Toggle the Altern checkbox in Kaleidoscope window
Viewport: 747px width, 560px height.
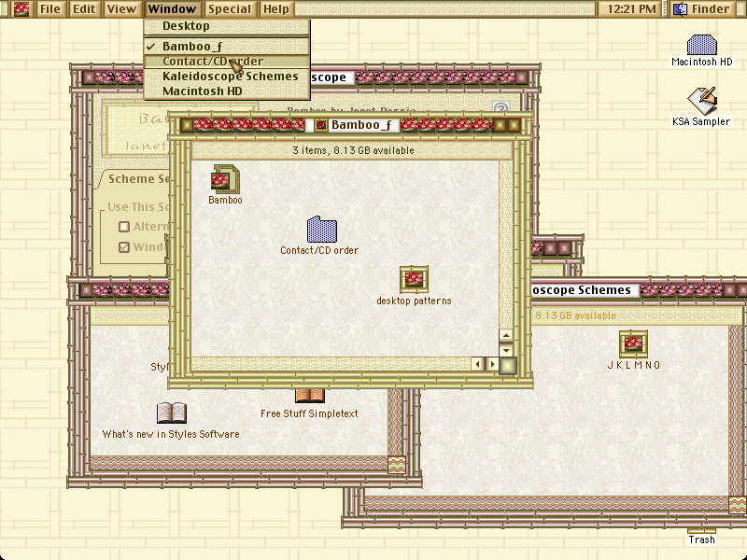click(x=124, y=227)
